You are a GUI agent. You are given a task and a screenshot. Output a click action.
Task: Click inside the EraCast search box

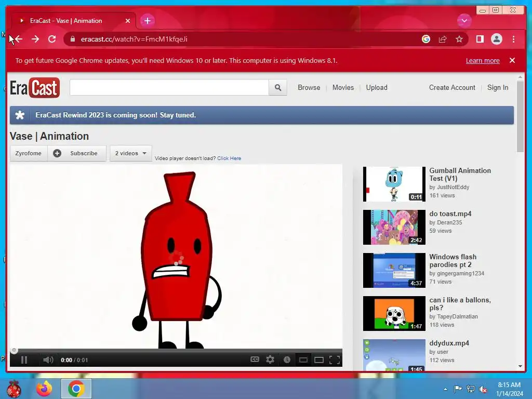pos(169,87)
